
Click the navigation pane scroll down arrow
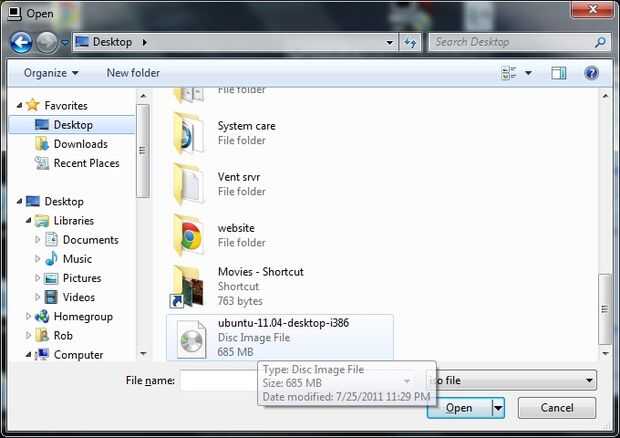click(x=143, y=353)
